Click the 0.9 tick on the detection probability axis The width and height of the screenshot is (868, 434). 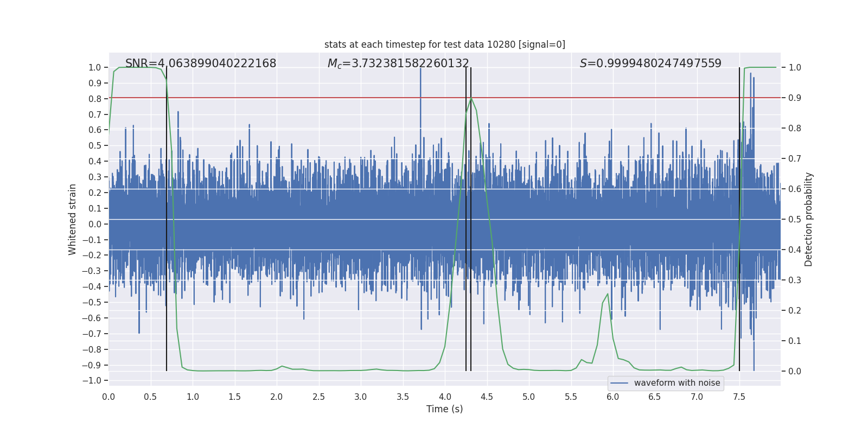795,98
